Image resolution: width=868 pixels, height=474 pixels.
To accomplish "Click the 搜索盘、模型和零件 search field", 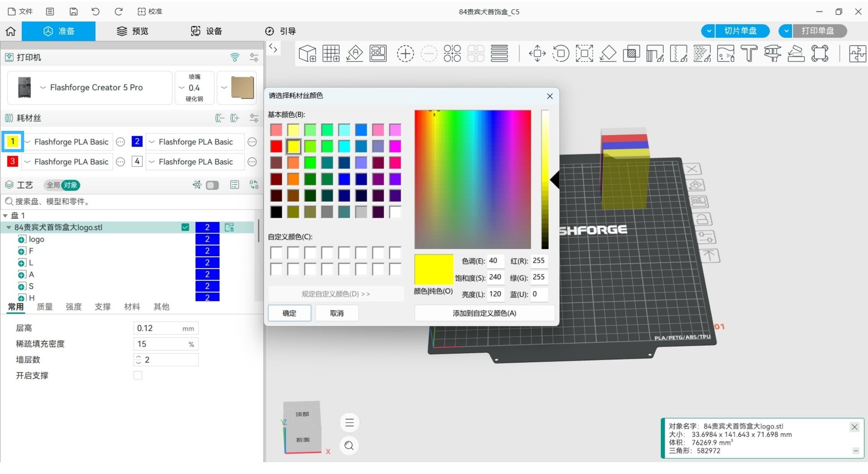I will [132, 202].
